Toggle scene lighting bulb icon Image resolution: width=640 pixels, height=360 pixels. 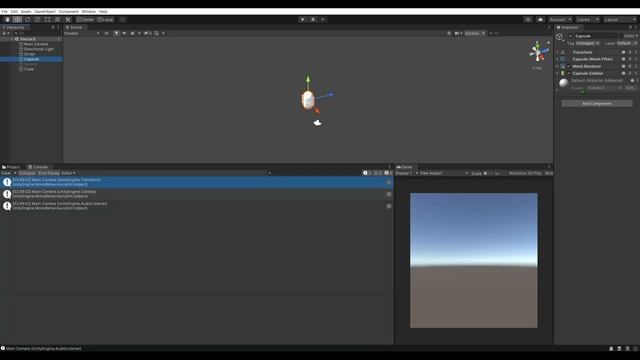click(x=116, y=33)
